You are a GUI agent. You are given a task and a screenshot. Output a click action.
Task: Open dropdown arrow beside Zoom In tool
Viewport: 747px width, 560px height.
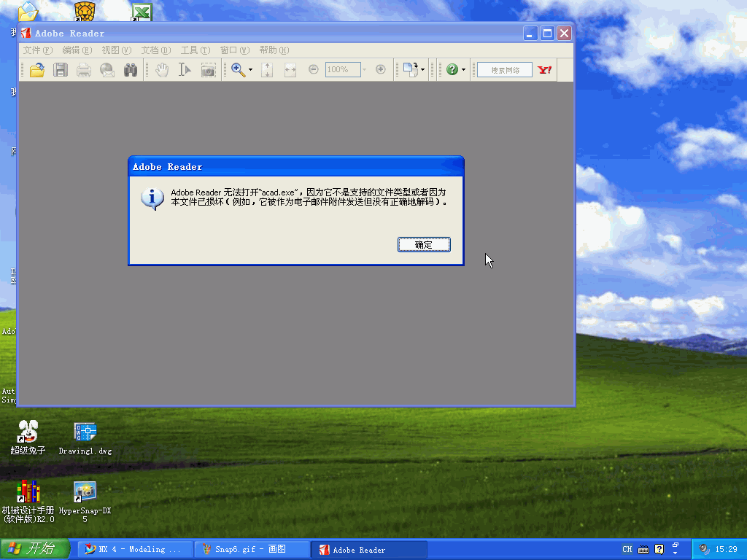pyautogui.click(x=251, y=70)
